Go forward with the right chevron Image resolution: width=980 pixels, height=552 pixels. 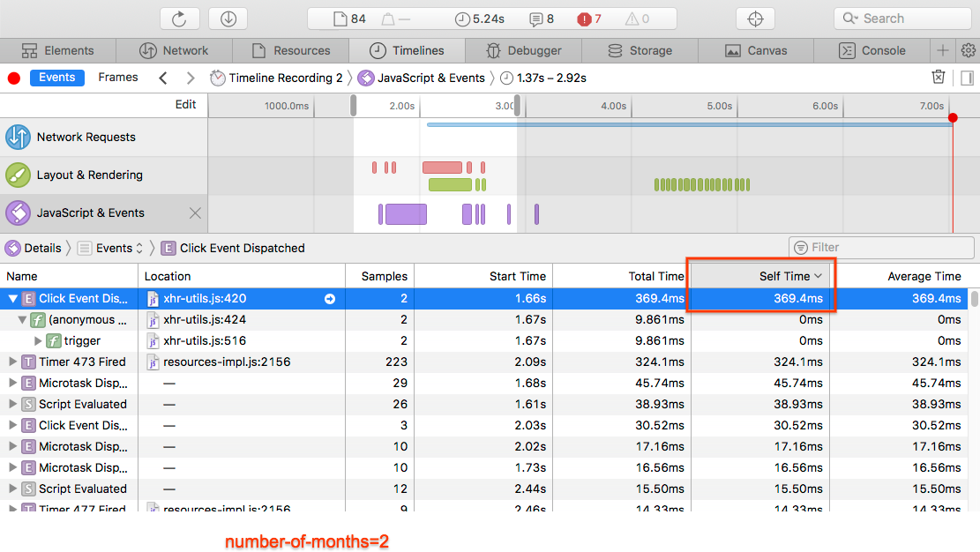[x=190, y=78]
